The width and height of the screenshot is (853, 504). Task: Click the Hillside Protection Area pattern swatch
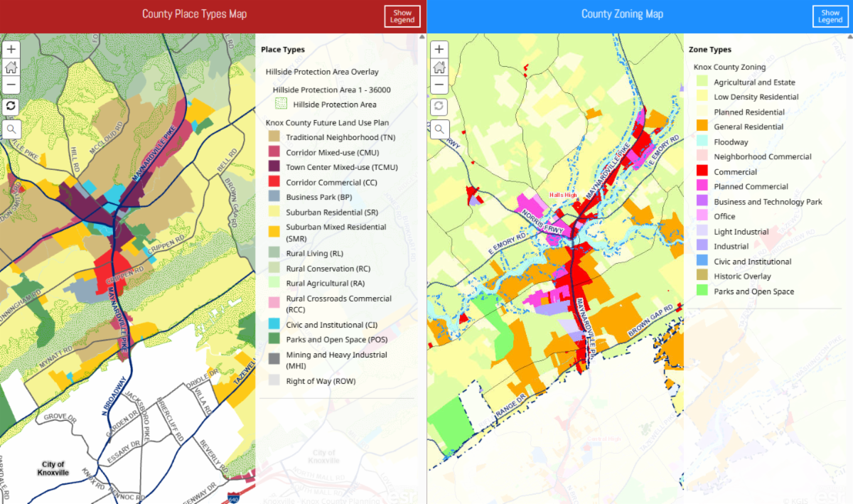(x=281, y=104)
